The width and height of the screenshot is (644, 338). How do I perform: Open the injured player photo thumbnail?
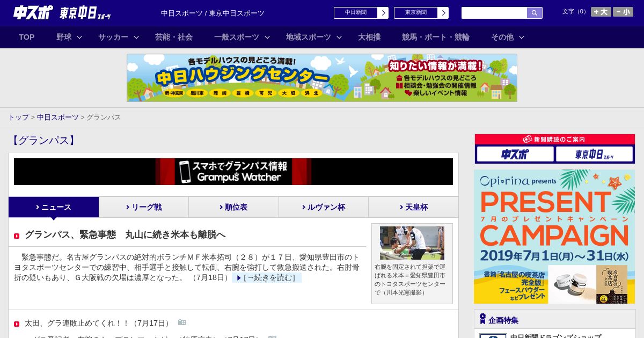tap(412, 243)
